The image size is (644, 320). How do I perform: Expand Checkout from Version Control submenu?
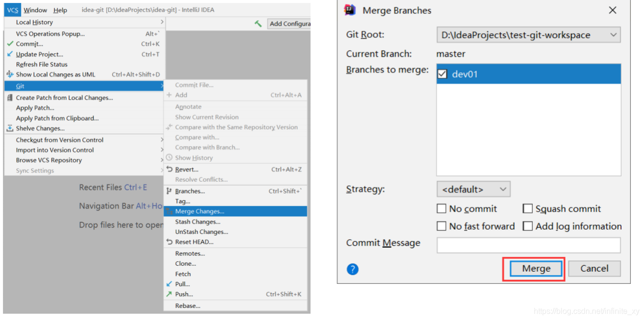point(84,140)
